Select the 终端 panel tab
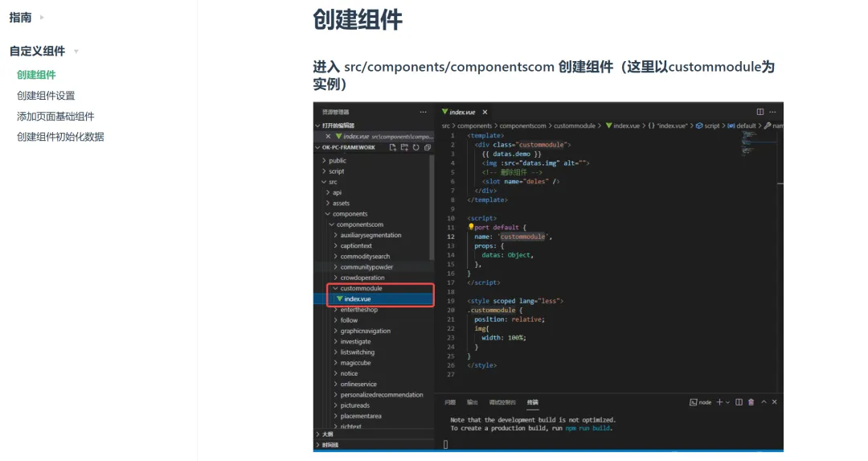The width and height of the screenshot is (868, 461). 533,402
